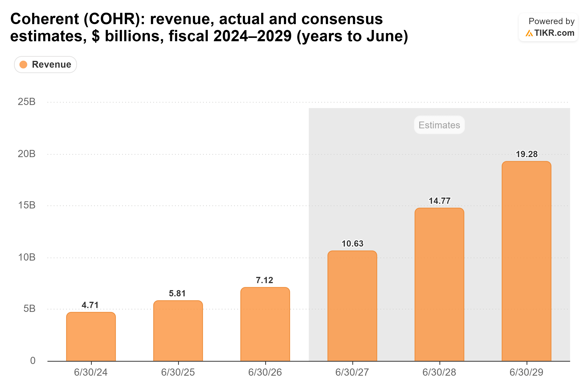This screenshot has height=392, width=588.
Task: Select the 6/30/28 estimate bar
Action: 439,284
